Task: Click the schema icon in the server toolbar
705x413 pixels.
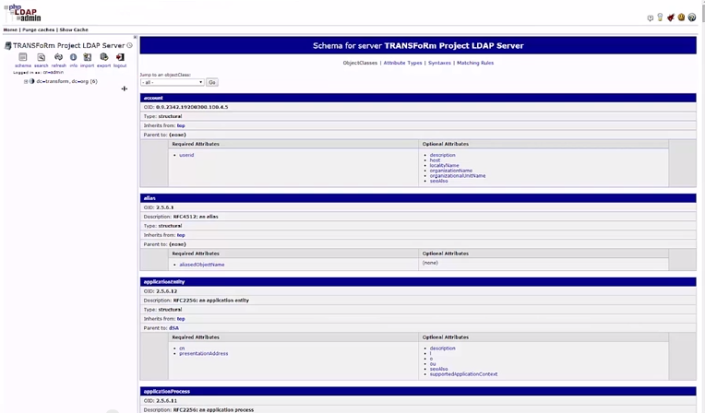Action: (x=23, y=58)
